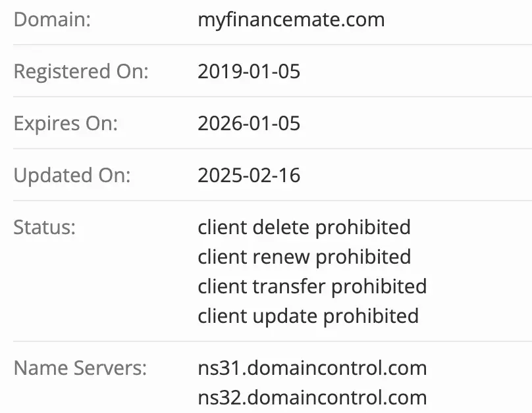Select the 2026-01-05 expiry date
Image resolution: width=532 pixels, height=413 pixels.
[249, 123]
